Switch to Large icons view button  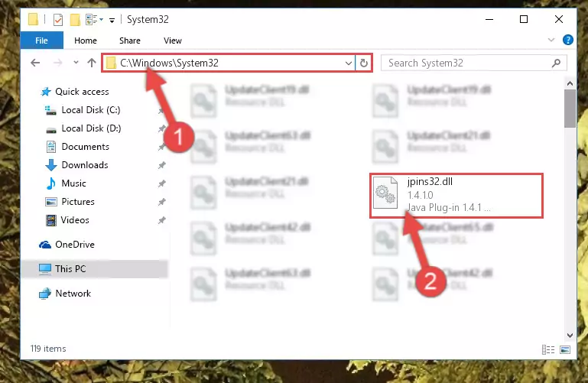click(x=565, y=349)
